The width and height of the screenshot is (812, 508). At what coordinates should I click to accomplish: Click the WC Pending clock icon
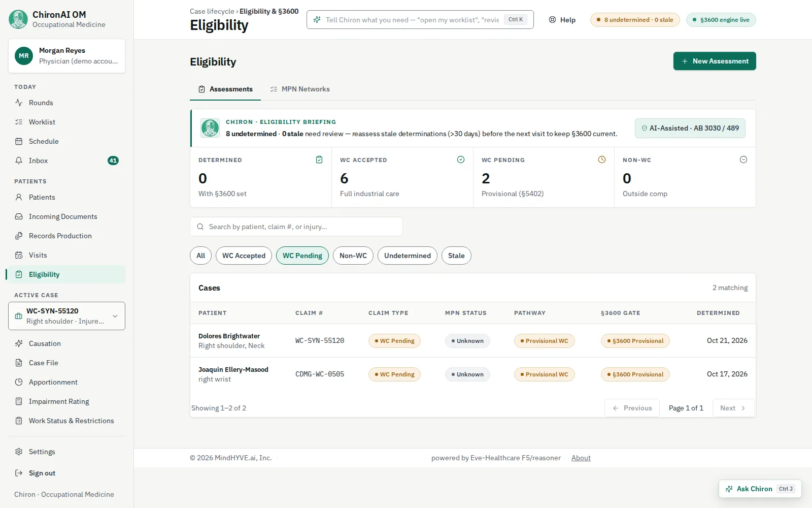pos(602,160)
